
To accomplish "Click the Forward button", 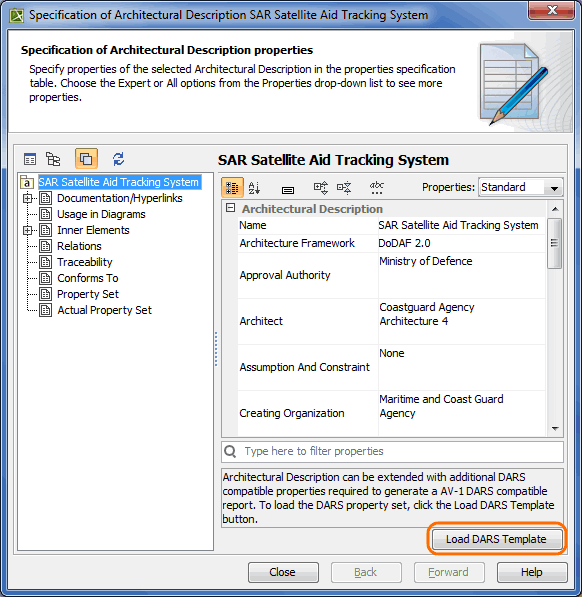I will coord(449,572).
